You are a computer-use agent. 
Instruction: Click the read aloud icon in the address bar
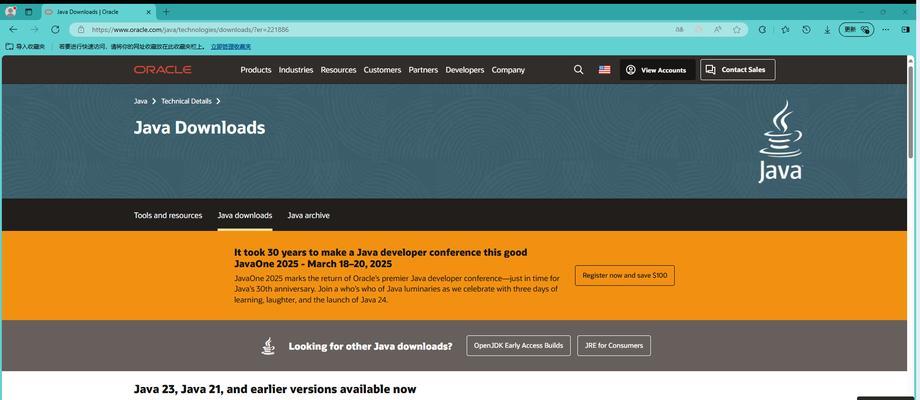(718, 29)
